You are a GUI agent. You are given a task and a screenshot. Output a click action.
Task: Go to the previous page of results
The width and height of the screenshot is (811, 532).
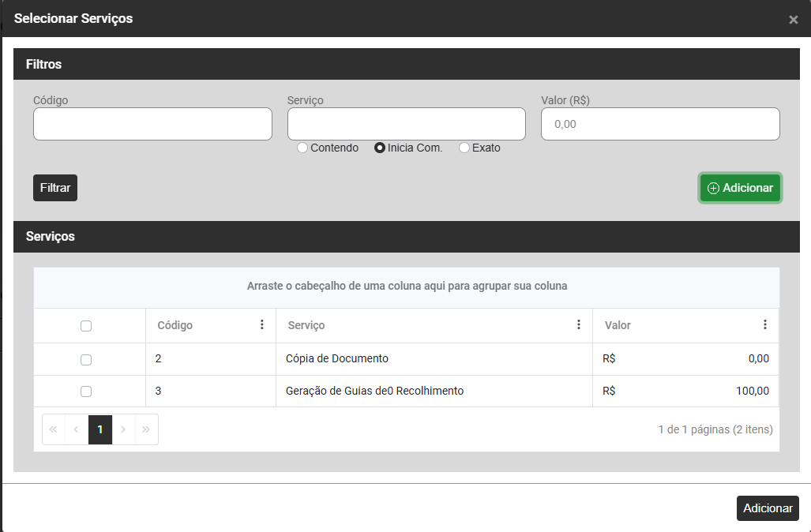point(77,429)
